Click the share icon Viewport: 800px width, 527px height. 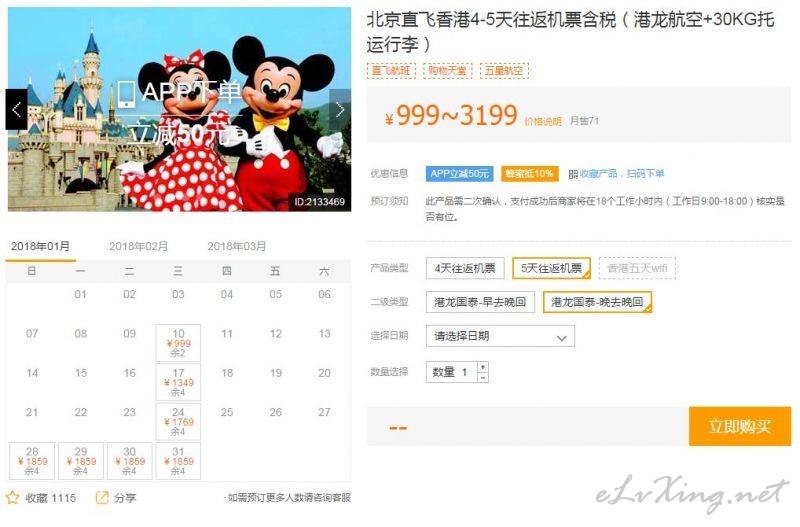click(x=102, y=497)
